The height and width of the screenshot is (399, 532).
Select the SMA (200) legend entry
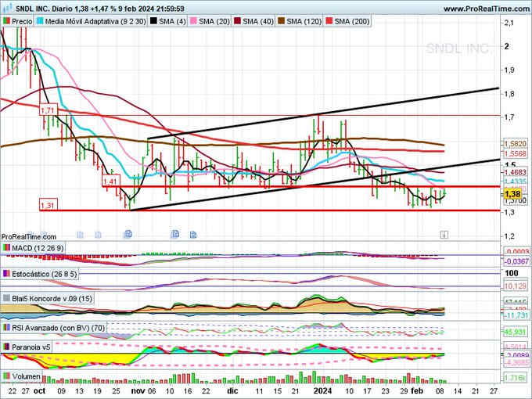pyautogui.click(x=351, y=21)
